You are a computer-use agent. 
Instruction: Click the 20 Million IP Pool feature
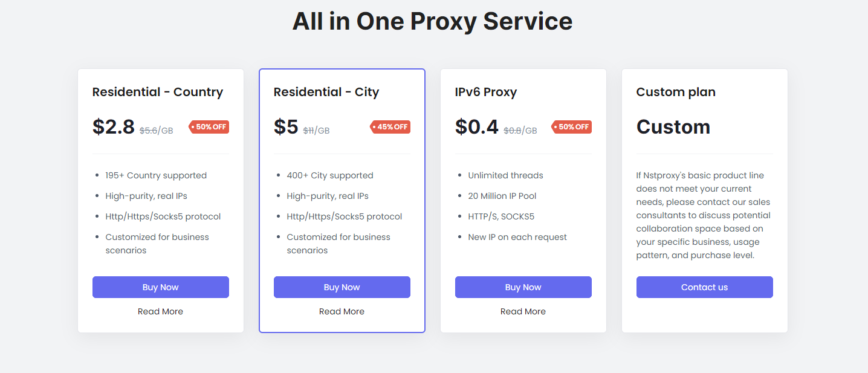coord(502,196)
